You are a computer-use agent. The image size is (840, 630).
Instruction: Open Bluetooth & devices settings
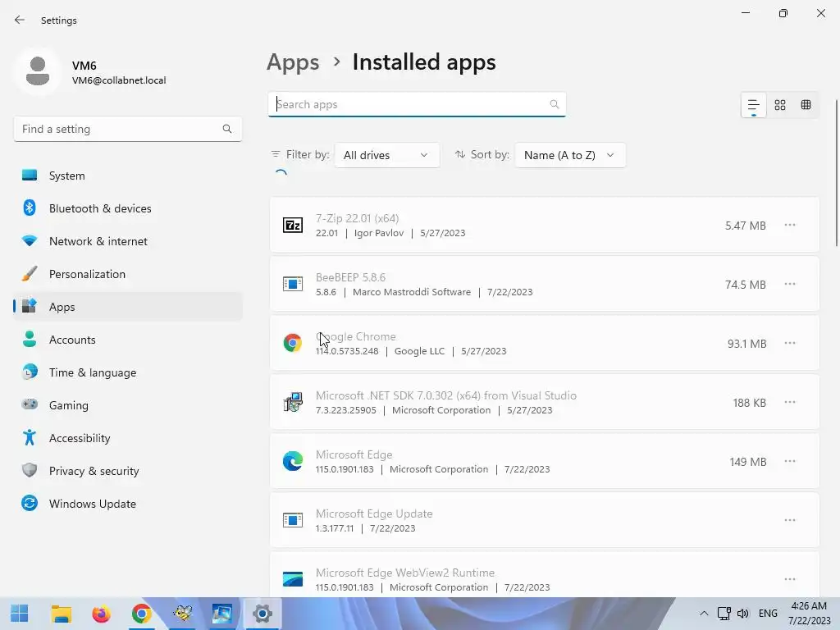point(127,208)
